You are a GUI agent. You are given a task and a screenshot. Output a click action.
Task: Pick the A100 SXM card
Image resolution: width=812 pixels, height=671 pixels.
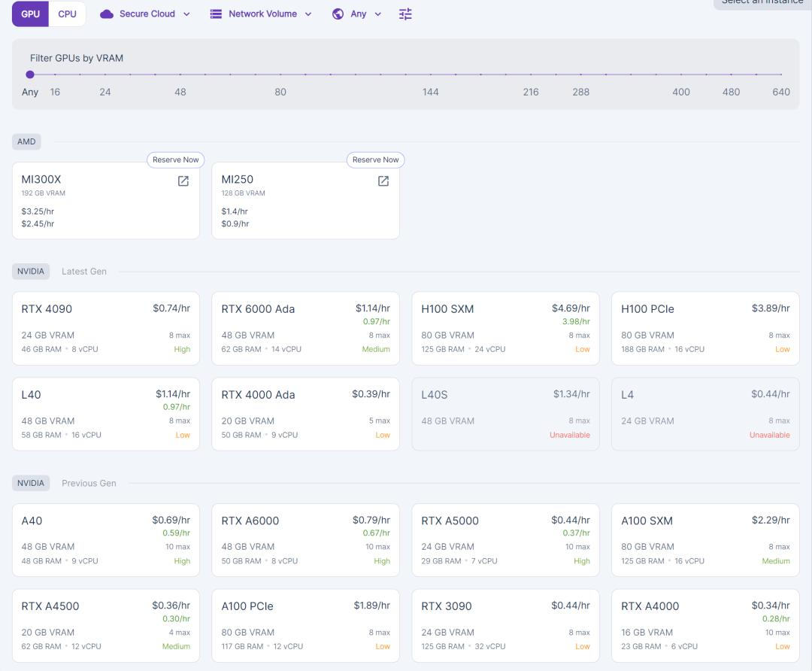click(x=705, y=540)
